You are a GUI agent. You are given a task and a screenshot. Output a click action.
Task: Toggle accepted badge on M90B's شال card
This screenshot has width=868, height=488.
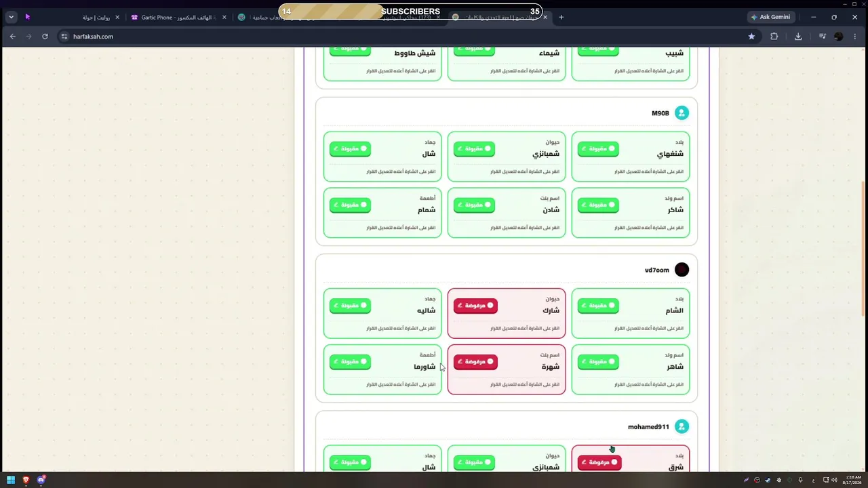(350, 148)
